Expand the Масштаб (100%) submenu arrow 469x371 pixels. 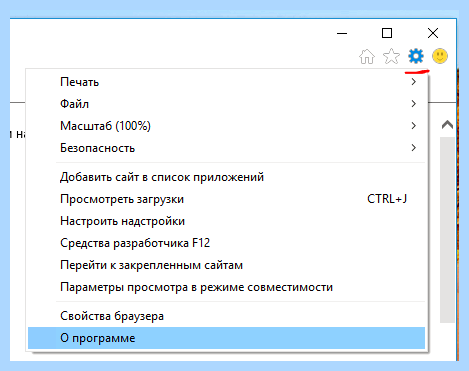tap(414, 126)
